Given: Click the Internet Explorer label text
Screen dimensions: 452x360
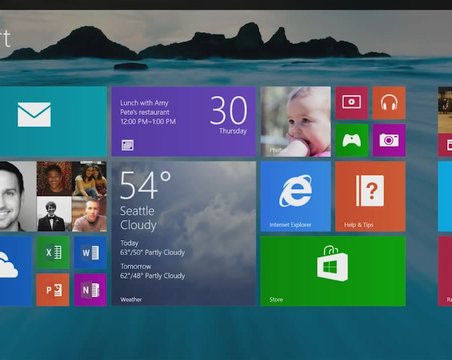Looking at the screenshot, I should point(290,225).
